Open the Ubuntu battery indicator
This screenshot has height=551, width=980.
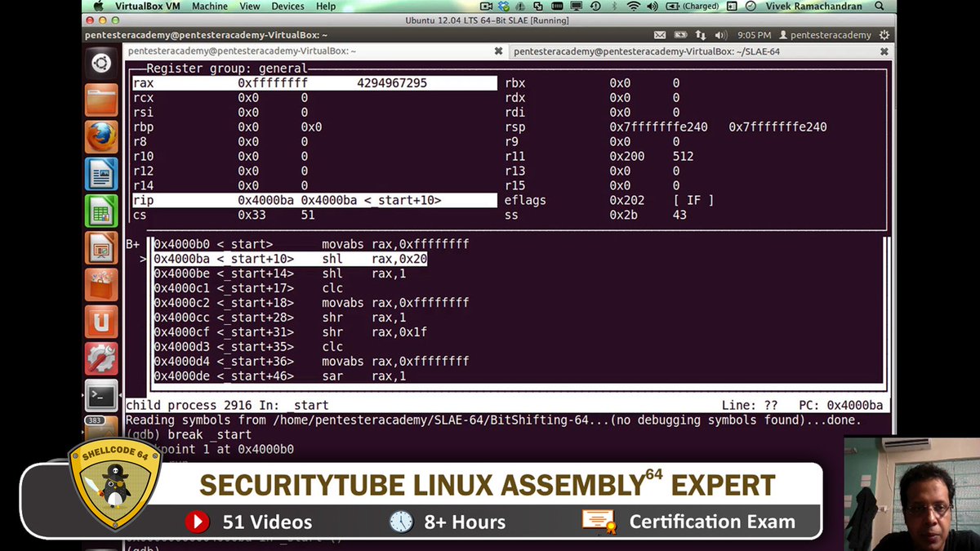pos(680,35)
